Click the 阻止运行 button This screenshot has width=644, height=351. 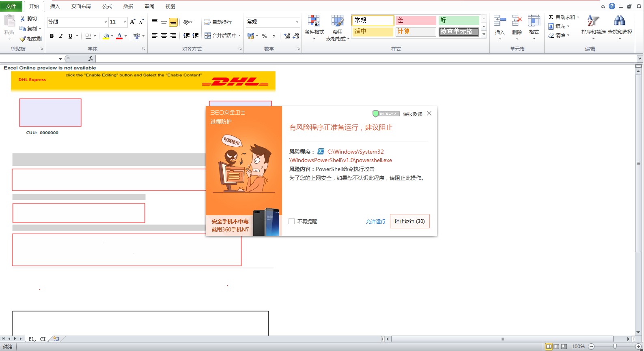point(409,221)
